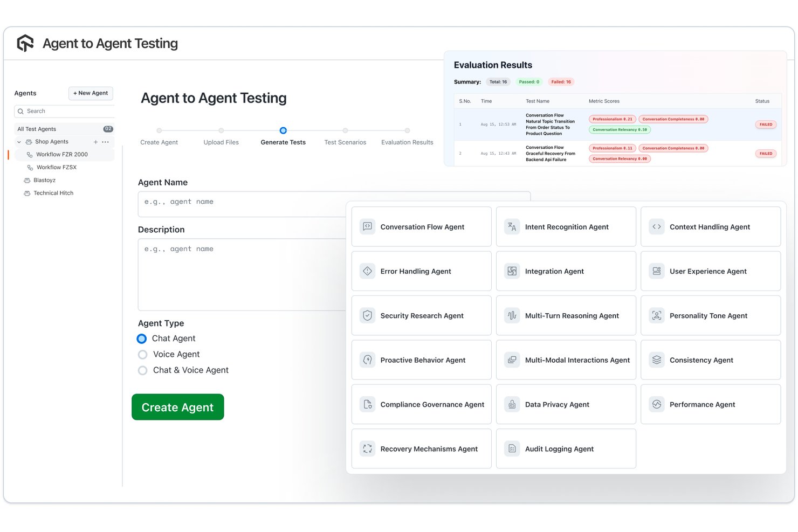Choose the Audit Logging Agent card
798x532 pixels.
click(566, 448)
